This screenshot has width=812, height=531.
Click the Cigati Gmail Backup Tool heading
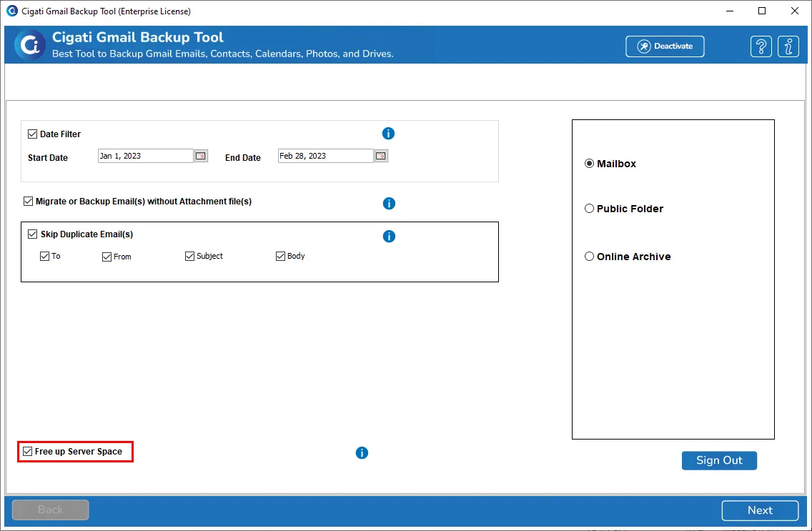tap(138, 37)
